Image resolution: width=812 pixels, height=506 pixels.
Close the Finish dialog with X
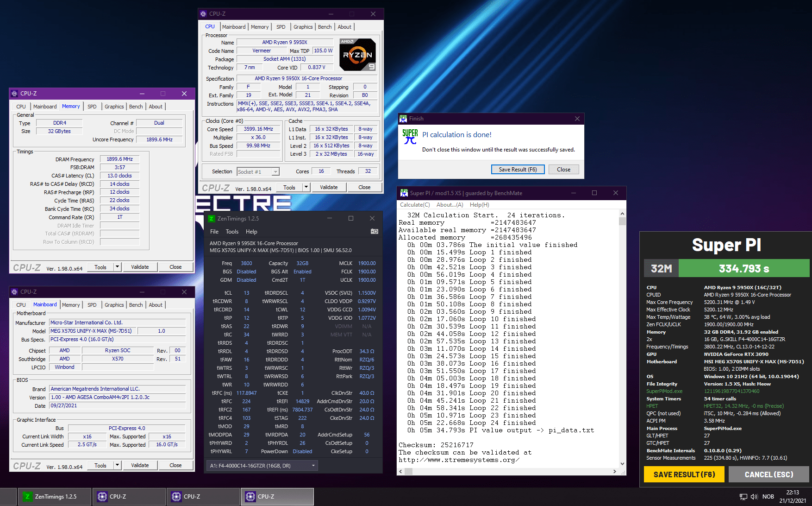coord(577,119)
